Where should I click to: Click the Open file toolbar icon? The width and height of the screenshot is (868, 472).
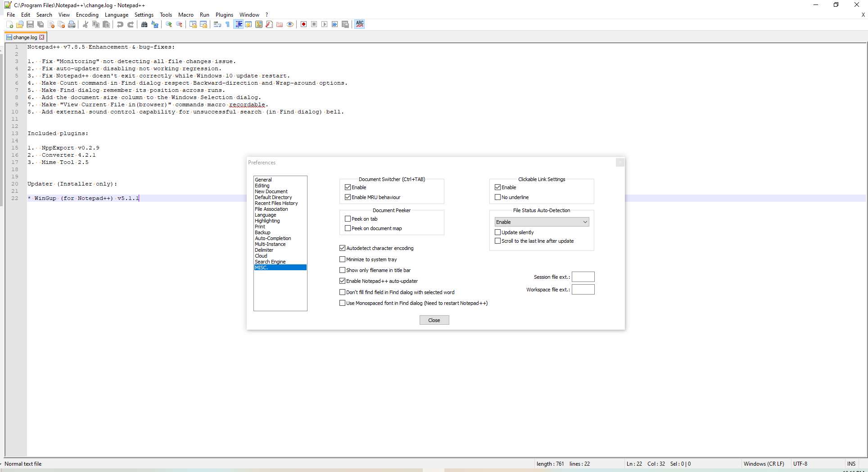pyautogui.click(x=20, y=24)
